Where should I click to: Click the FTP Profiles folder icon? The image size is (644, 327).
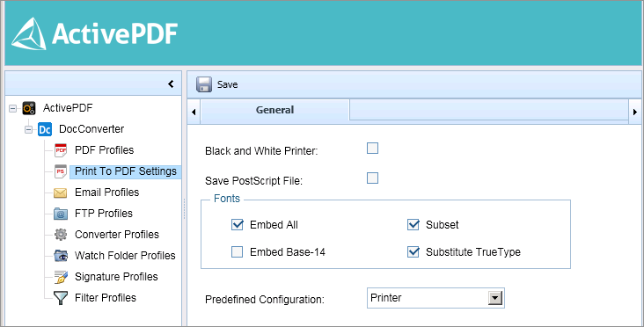61,214
